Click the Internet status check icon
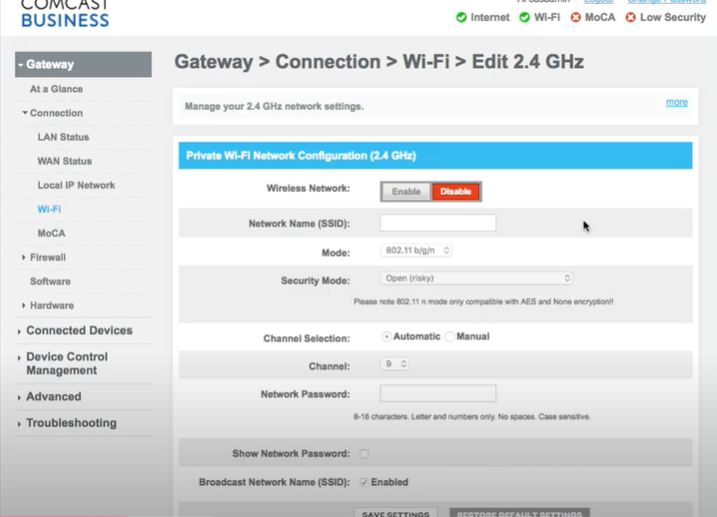 (x=461, y=18)
